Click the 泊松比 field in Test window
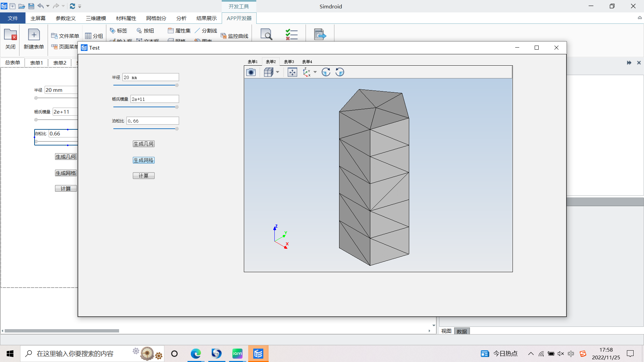Viewport: 644px width, 362px height. click(153, 121)
